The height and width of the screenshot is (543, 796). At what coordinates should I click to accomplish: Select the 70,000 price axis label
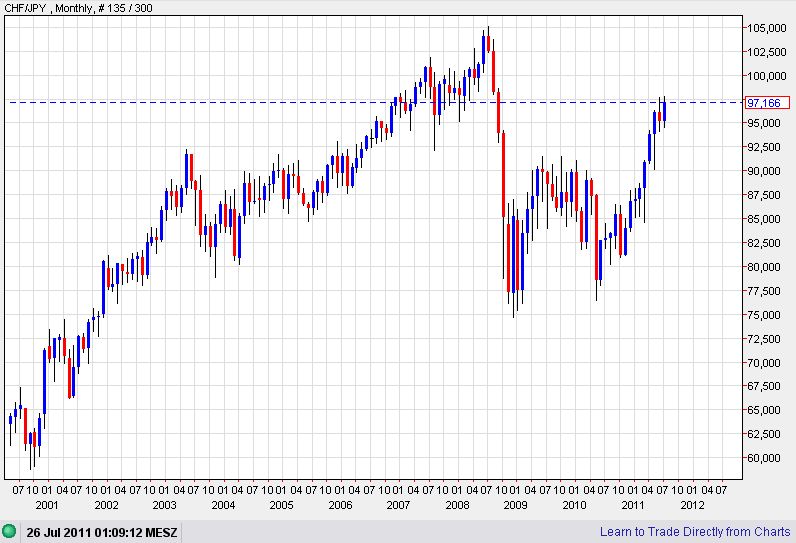764,362
